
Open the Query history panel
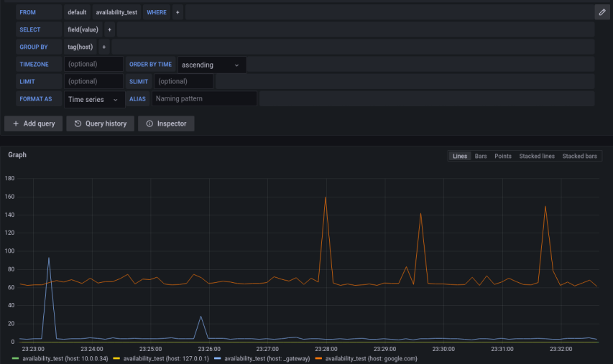coord(101,123)
